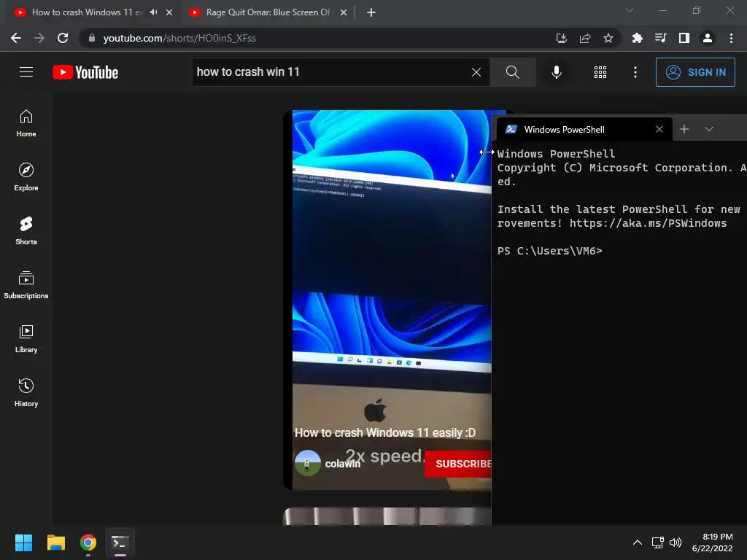The image size is (747, 560).
Task: Bookmark this page with the star
Action: pos(608,38)
